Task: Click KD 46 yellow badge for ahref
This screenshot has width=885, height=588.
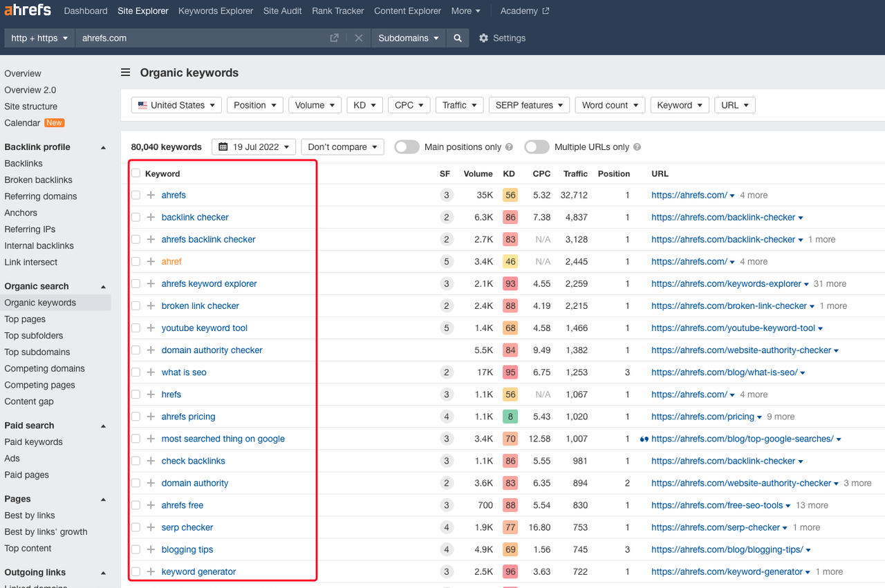Action: pyautogui.click(x=510, y=261)
